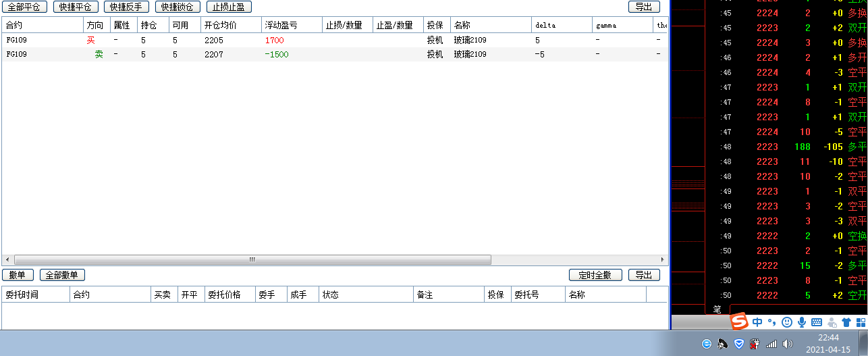Open the Sogou toolbox grid icon
This screenshot has width=868, height=356.
pos(860,322)
